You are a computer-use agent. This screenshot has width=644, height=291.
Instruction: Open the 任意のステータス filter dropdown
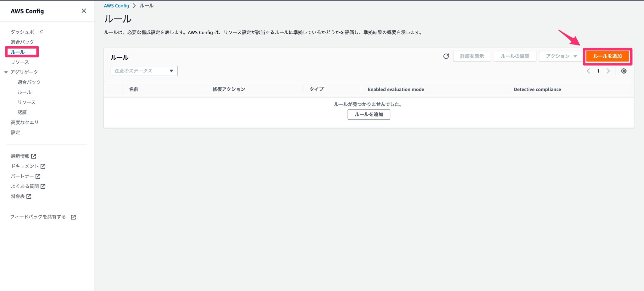pos(144,71)
